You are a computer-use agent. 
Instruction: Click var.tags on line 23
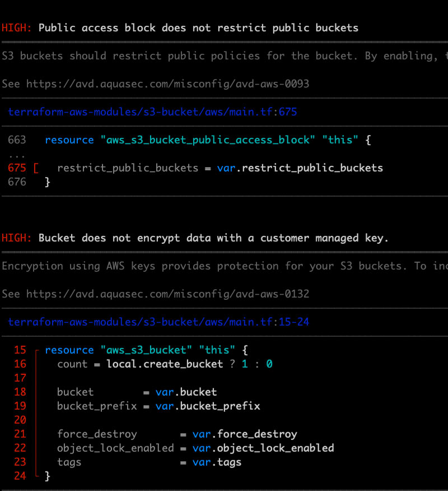217,463
